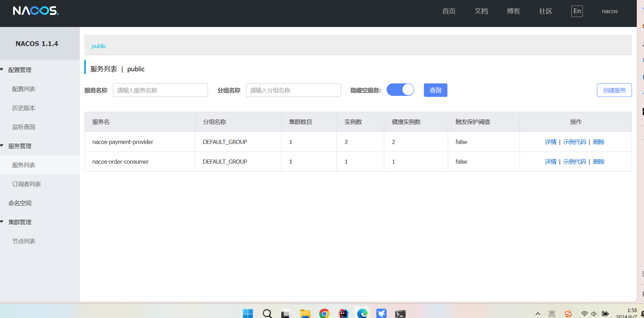The width and height of the screenshot is (644, 318).
Task: Open volume control in system tray
Action: coord(594,314)
